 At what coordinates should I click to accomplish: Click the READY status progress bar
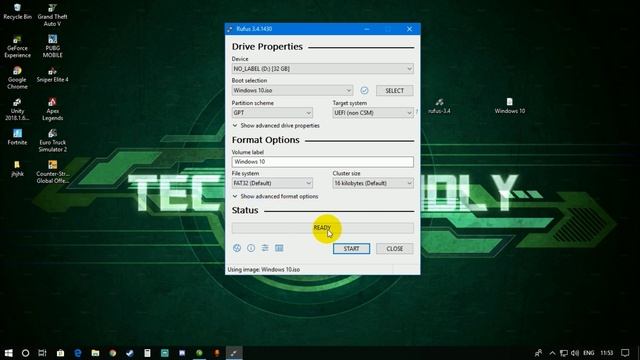tap(322, 228)
